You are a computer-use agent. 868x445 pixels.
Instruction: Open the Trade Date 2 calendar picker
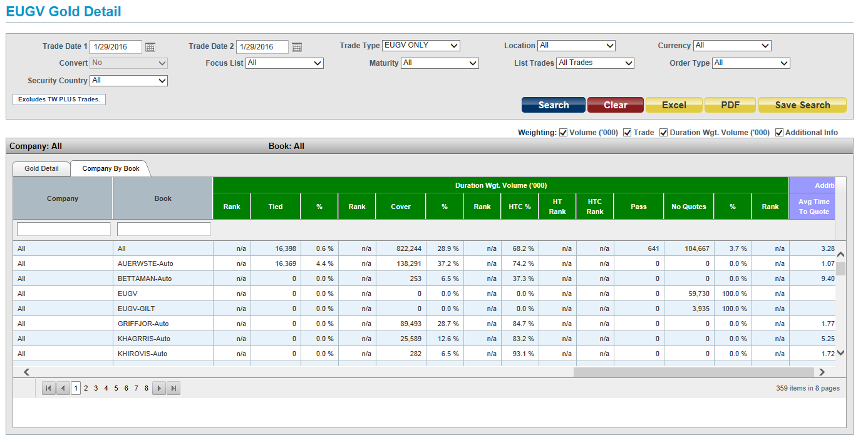point(297,47)
